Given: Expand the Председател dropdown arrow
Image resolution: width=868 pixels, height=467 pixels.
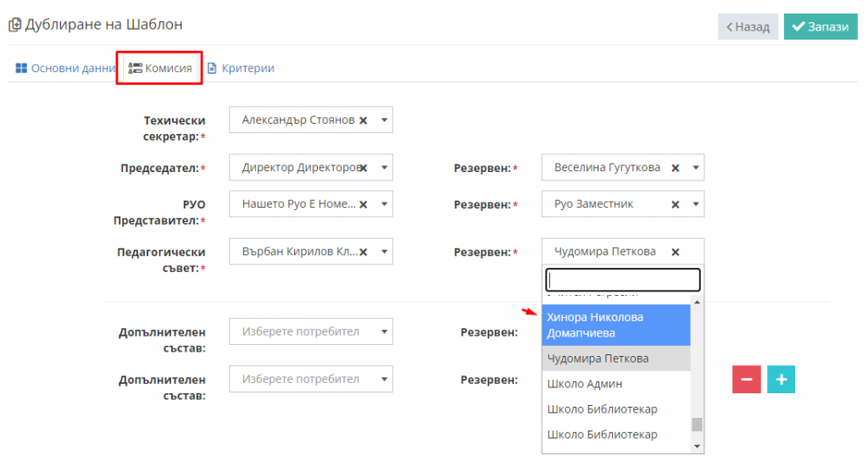Looking at the screenshot, I should (384, 168).
